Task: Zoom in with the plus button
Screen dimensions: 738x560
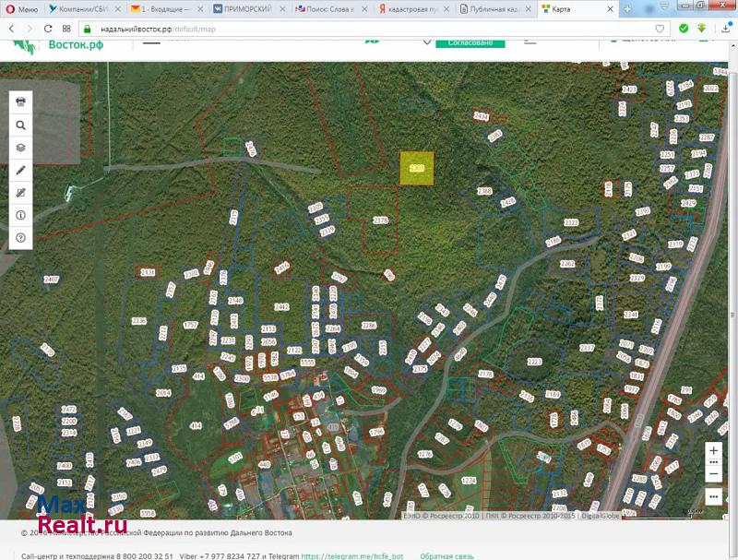Action: [713, 450]
